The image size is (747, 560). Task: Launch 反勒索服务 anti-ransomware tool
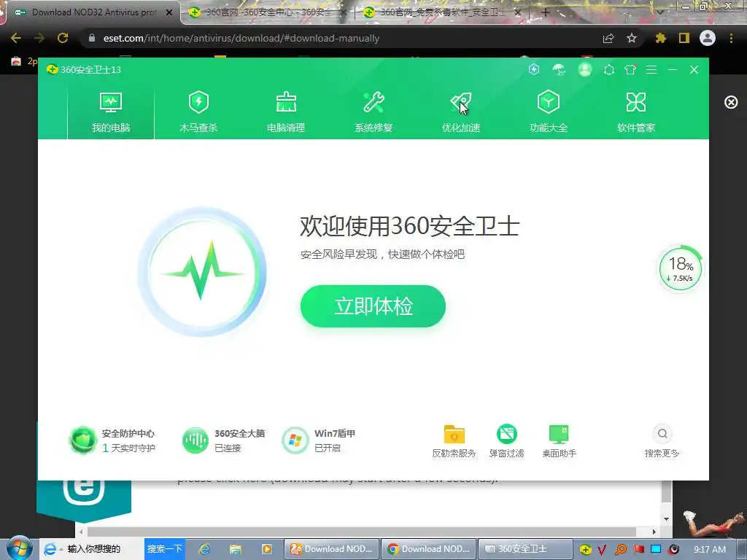coord(454,441)
